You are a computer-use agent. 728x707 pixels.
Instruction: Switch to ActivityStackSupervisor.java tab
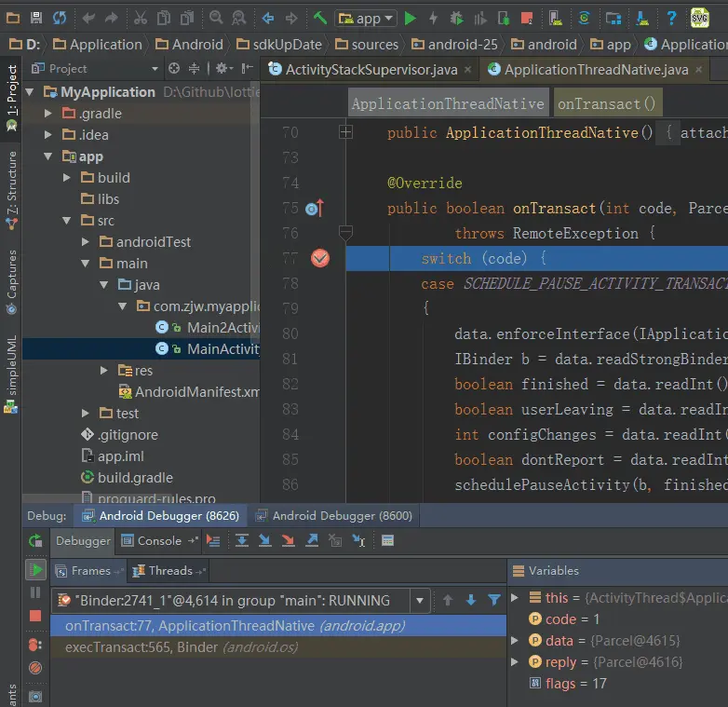[370, 69]
